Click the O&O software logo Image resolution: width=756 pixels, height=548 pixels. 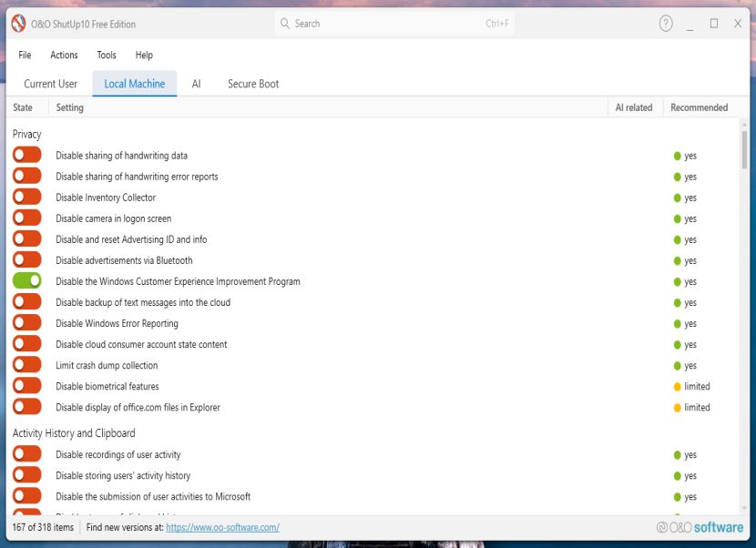coord(700,527)
